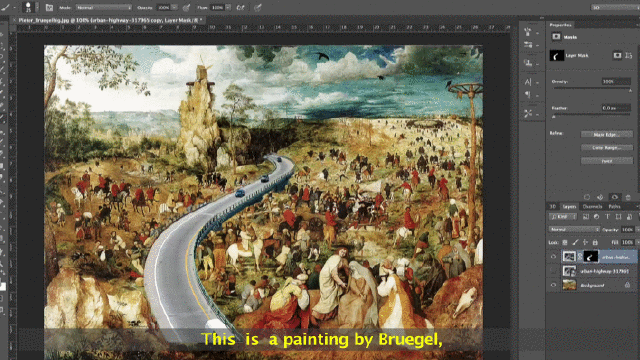640x360 pixels.
Task: Add a vector mask button in Properties
Action: pos(629,55)
